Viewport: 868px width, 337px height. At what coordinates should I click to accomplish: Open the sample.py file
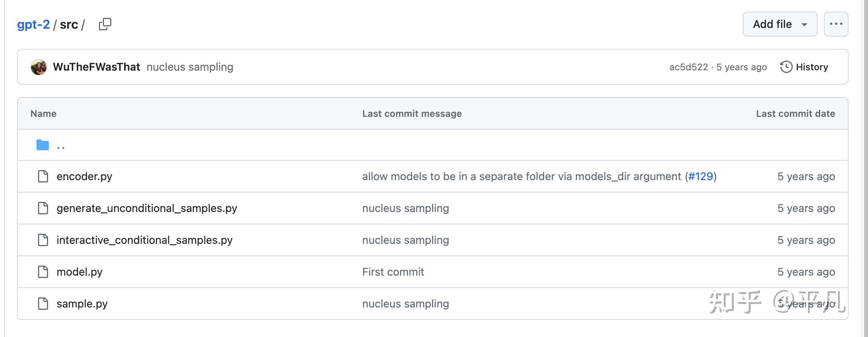coord(82,304)
